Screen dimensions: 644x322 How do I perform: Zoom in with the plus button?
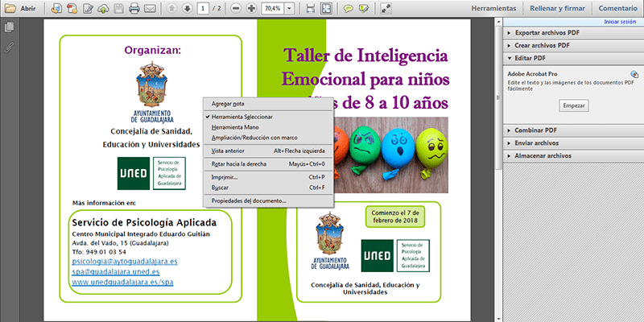pos(252,8)
